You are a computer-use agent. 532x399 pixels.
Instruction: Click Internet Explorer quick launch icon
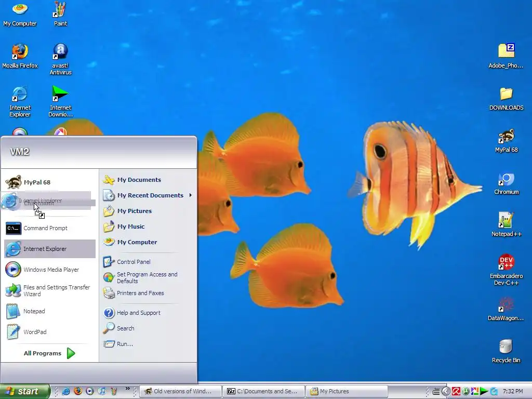tap(66, 391)
